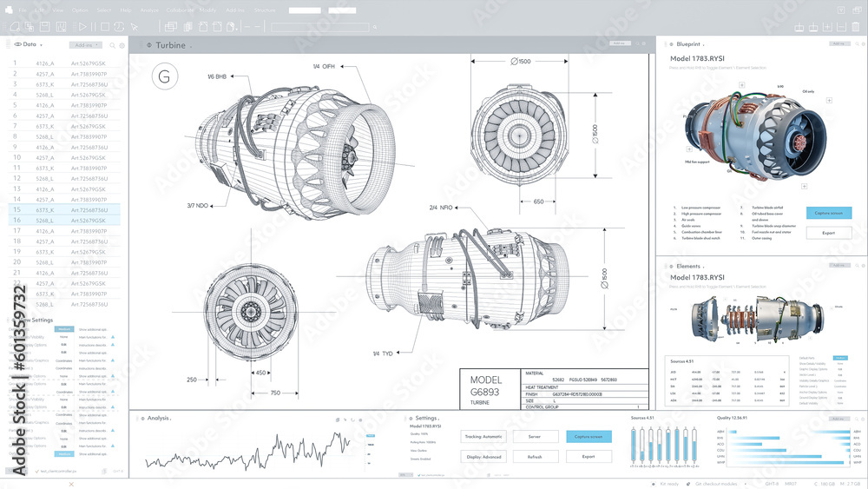Click the save floppy disk icon in toolbar
868x489 pixels.
[x=45, y=26]
